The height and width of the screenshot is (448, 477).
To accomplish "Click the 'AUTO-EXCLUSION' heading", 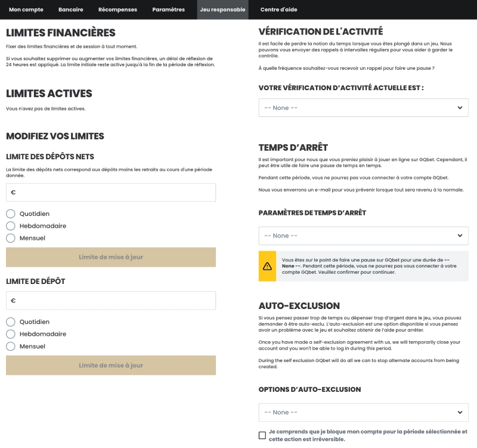I will [x=299, y=305].
